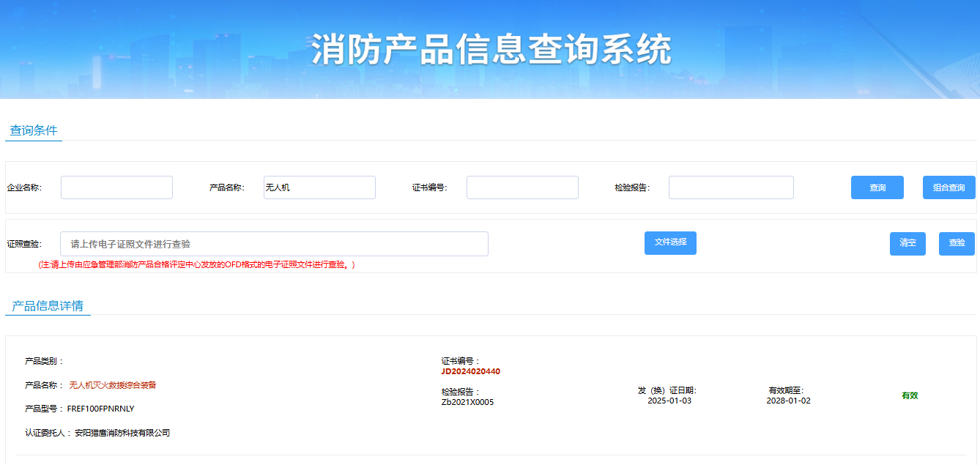The image size is (980, 465).
Task: Select the 检验报告 search input
Action: pos(731,187)
